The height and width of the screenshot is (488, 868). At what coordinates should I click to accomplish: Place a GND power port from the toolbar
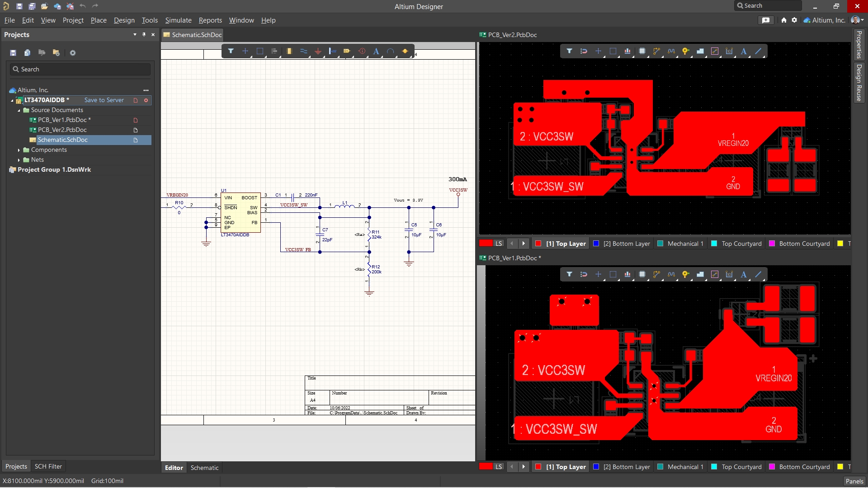318,51
